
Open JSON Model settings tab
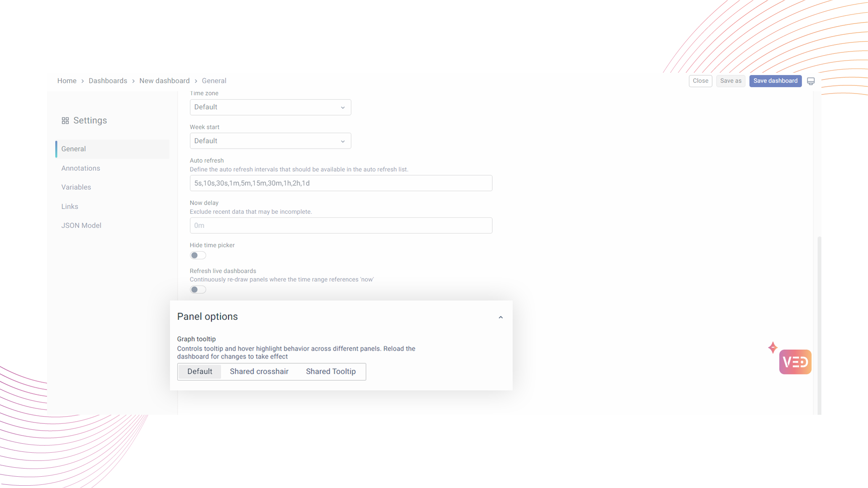pyautogui.click(x=81, y=225)
